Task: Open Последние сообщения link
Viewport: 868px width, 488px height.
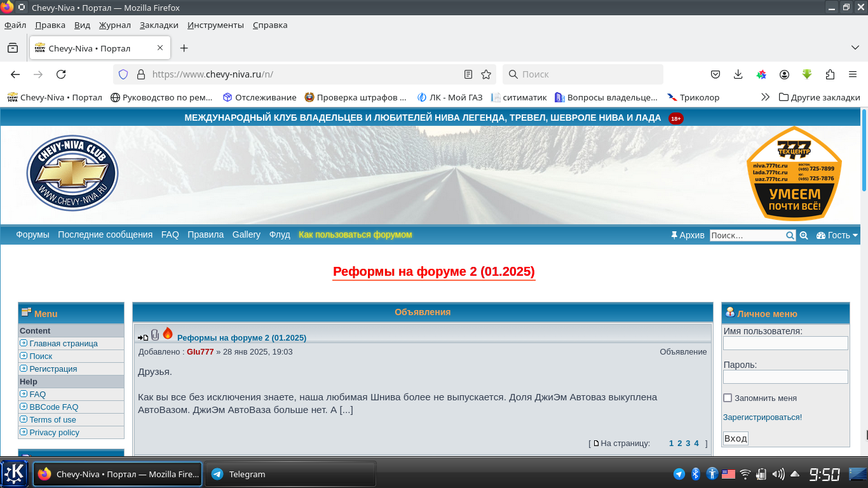Action: [x=105, y=234]
